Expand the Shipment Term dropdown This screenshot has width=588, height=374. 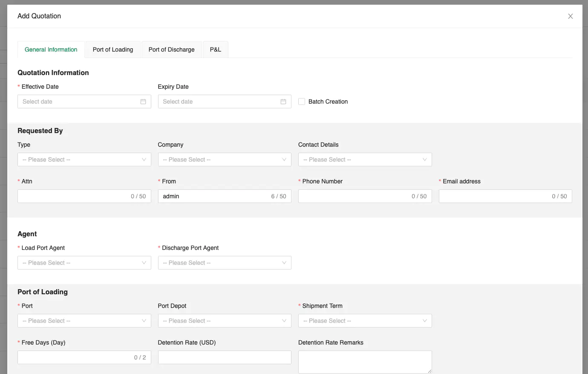(365, 321)
